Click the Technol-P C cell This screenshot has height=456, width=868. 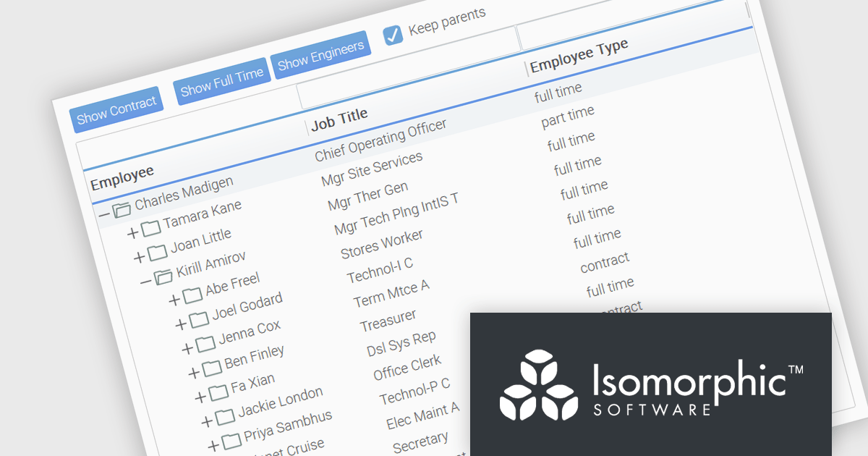coord(415,391)
